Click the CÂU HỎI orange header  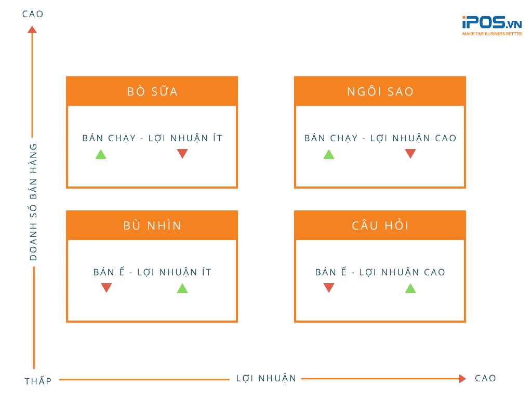click(x=380, y=225)
